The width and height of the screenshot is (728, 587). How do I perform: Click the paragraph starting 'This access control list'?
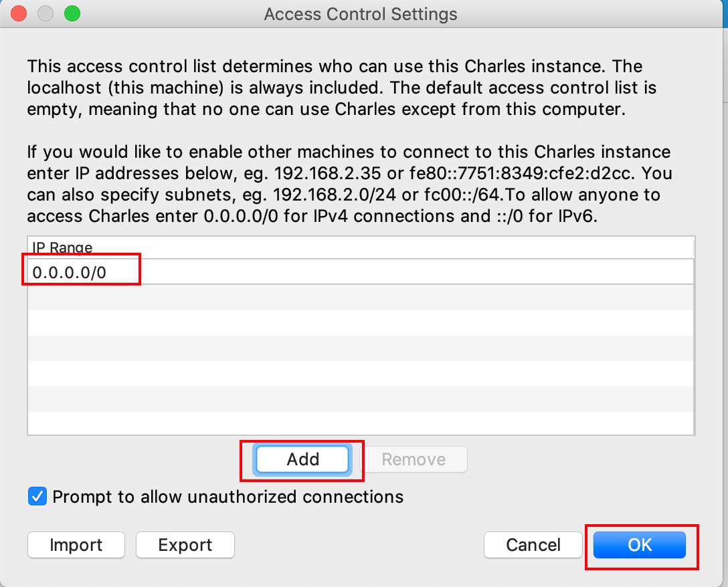(x=335, y=88)
